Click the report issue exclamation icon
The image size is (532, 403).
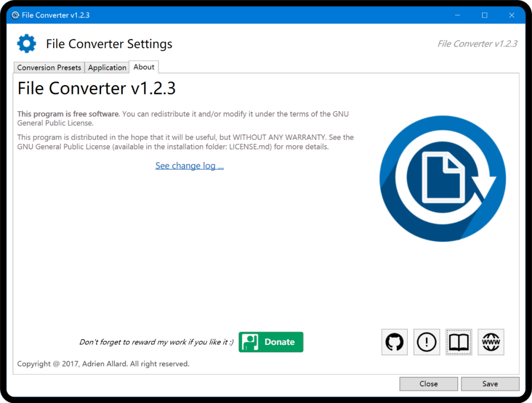coord(427,342)
